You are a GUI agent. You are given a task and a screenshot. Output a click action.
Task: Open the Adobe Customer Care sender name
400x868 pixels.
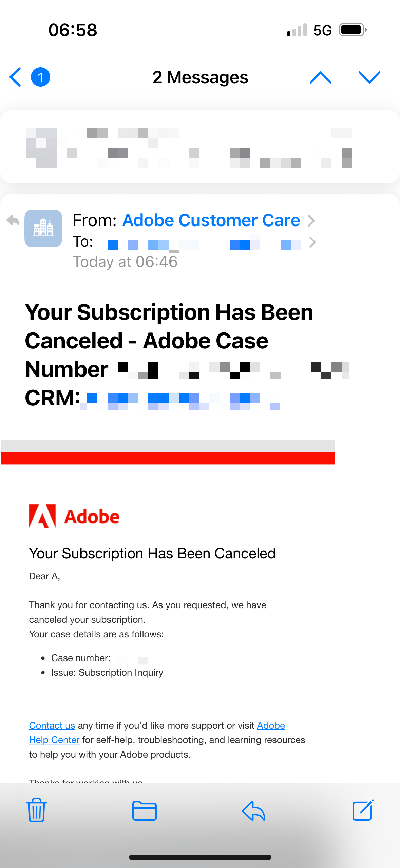(211, 220)
